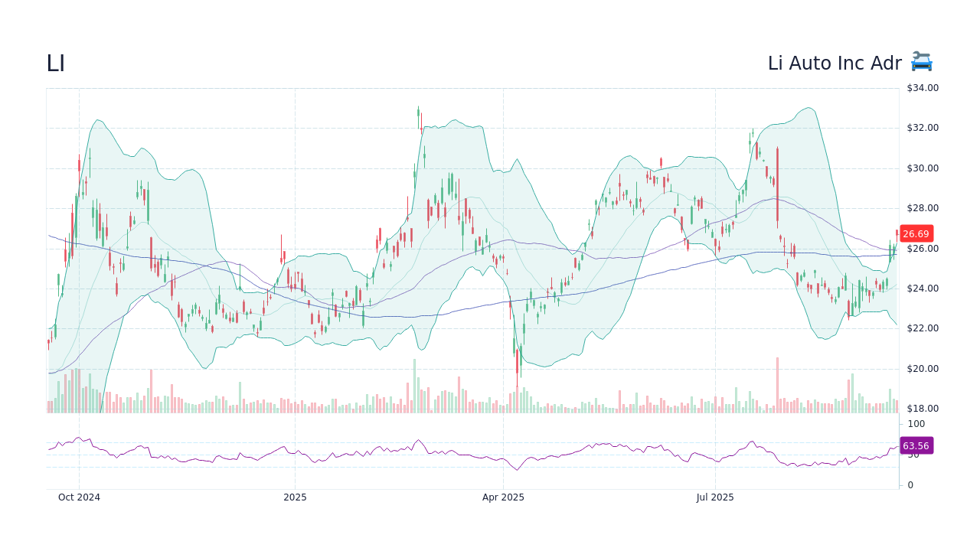Select the red 26.69 price marker

coord(916,234)
